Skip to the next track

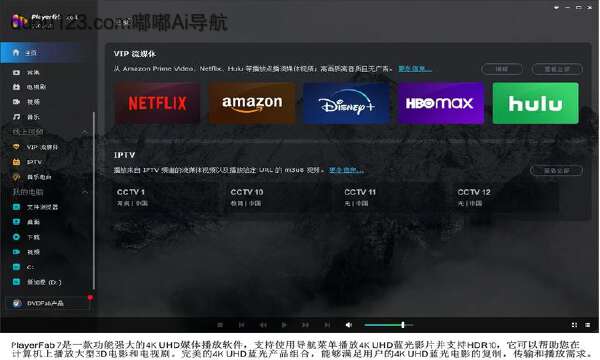tap(327, 325)
